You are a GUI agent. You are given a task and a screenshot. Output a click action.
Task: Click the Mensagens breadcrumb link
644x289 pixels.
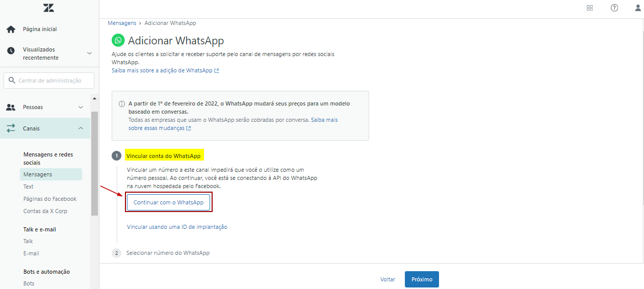click(122, 23)
